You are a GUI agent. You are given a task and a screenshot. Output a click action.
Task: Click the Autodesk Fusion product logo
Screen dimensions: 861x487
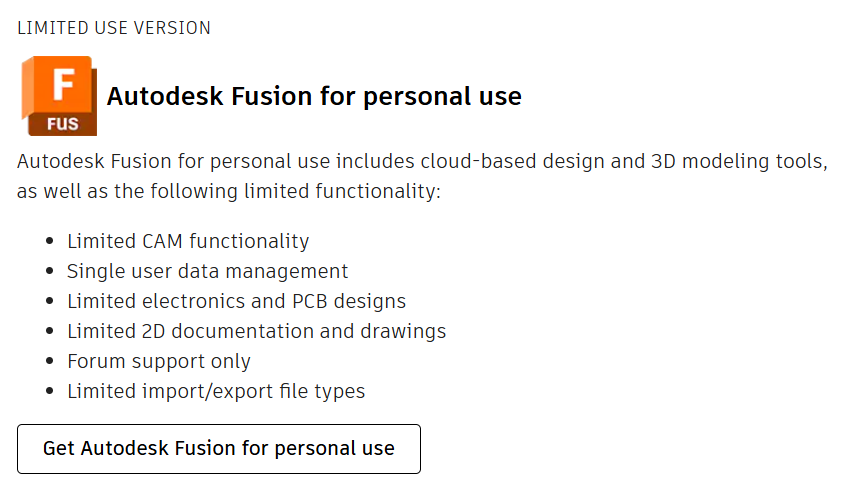click(59, 96)
